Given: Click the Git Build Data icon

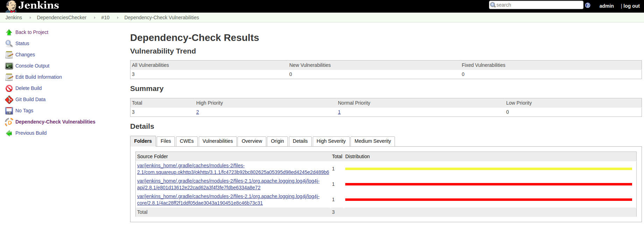Looking at the screenshot, I should [9, 100].
